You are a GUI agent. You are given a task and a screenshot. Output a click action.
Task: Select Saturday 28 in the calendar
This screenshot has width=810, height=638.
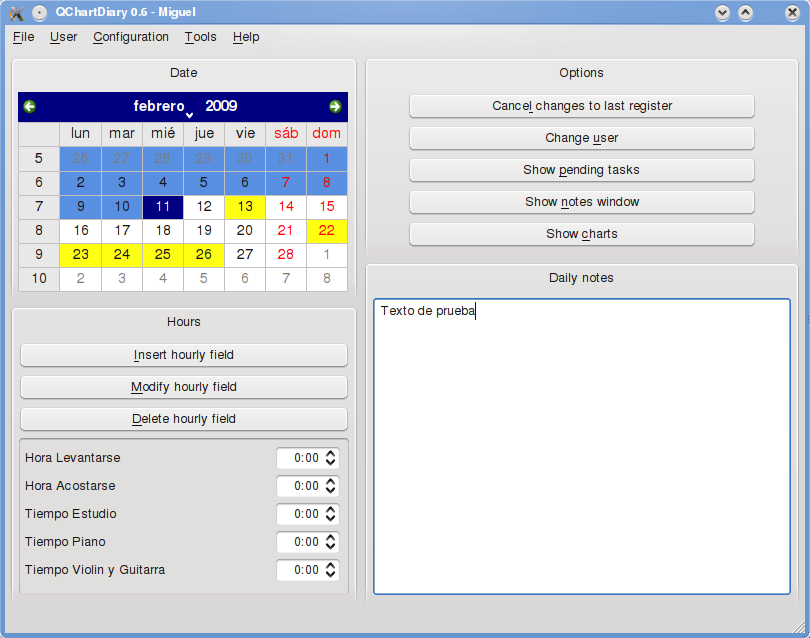(x=286, y=255)
